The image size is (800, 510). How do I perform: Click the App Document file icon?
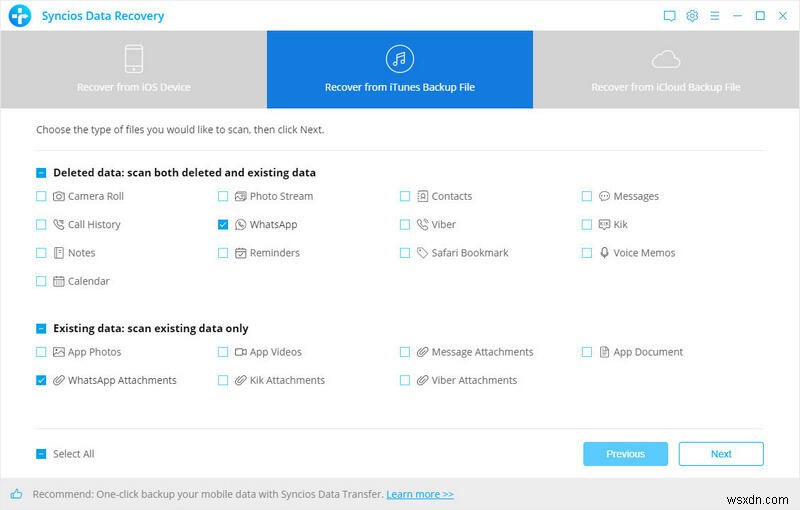(x=604, y=352)
